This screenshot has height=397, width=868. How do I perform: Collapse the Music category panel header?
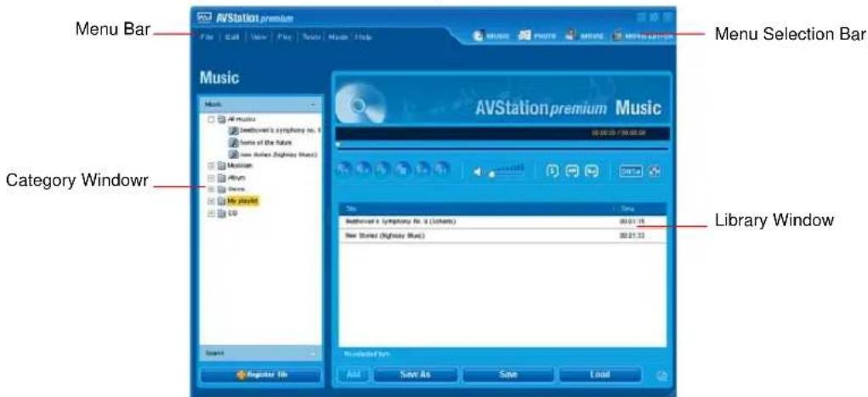coord(260,104)
